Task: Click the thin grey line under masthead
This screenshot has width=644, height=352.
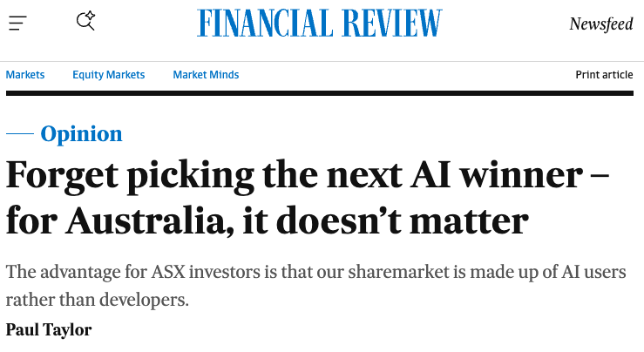Action: [322, 62]
